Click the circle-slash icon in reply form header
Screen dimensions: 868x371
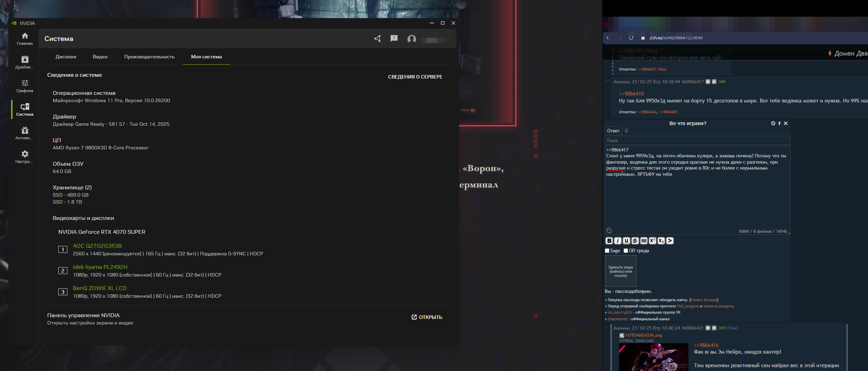coord(773,123)
